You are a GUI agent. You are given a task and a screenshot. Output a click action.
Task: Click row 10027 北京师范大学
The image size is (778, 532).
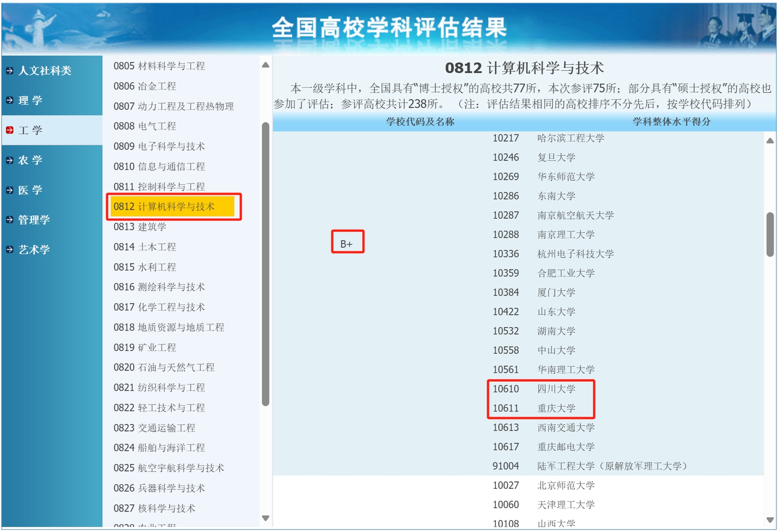(544, 486)
